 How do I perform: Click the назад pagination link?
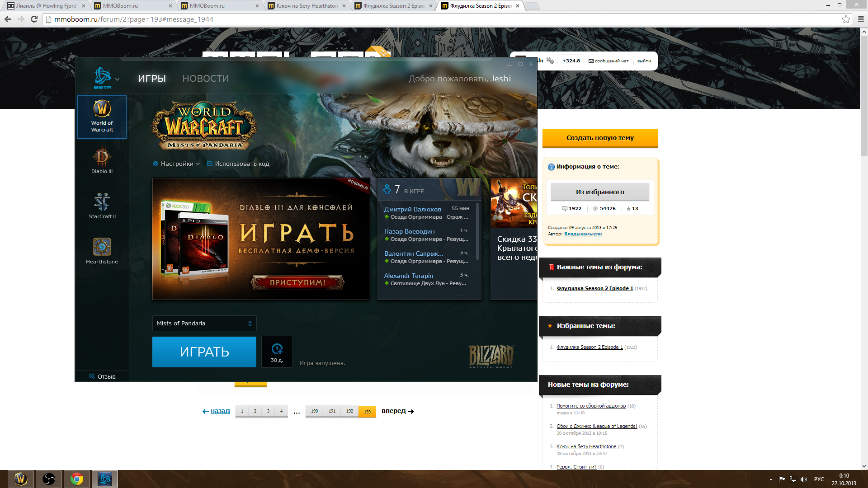tap(216, 411)
